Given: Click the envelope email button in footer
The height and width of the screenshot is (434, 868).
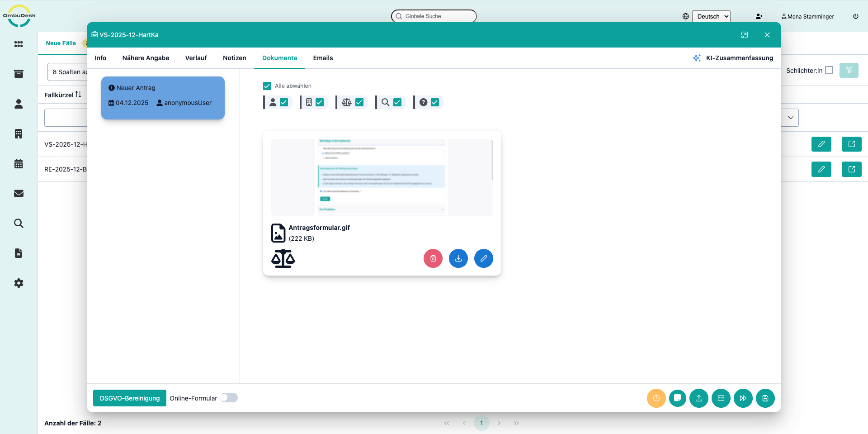Looking at the screenshot, I should [x=721, y=398].
